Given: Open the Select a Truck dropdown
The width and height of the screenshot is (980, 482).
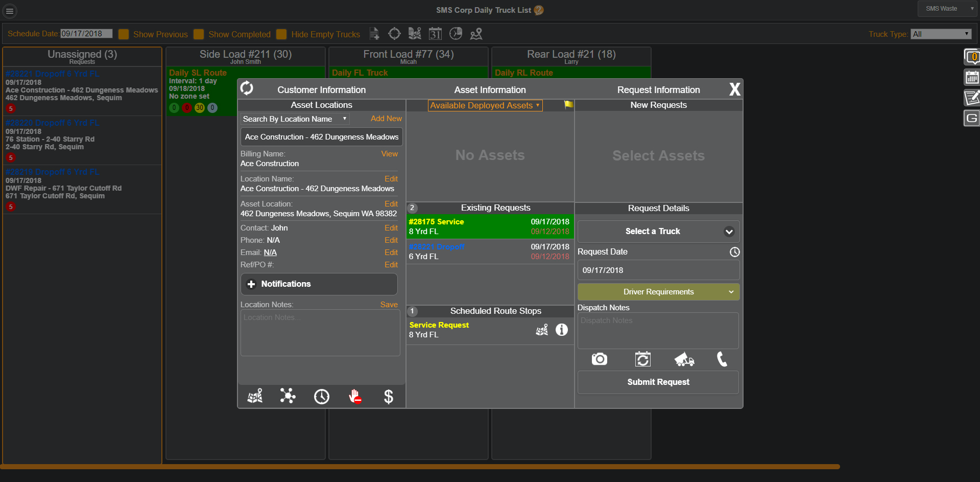Looking at the screenshot, I should click(x=658, y=231).
